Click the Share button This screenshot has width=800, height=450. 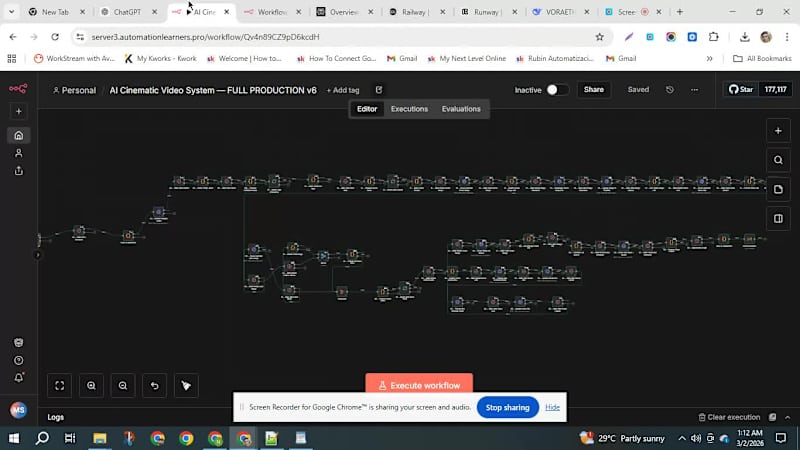(x=594, y=90)
